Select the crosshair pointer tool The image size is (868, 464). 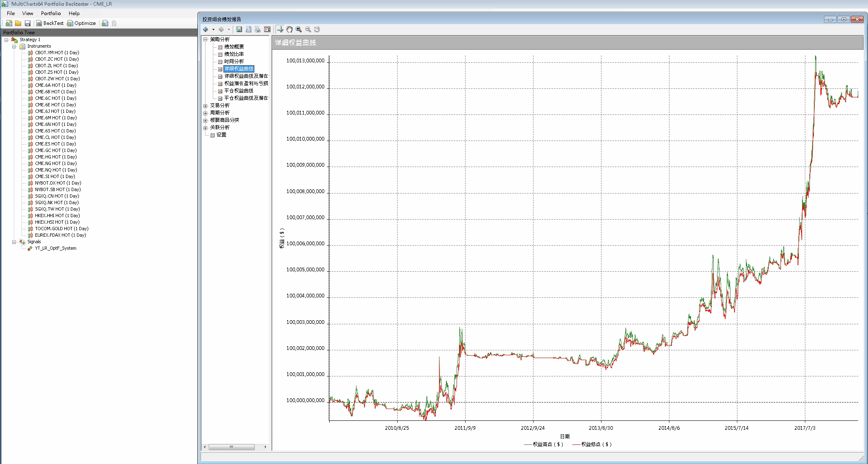(x=280, y=29)
